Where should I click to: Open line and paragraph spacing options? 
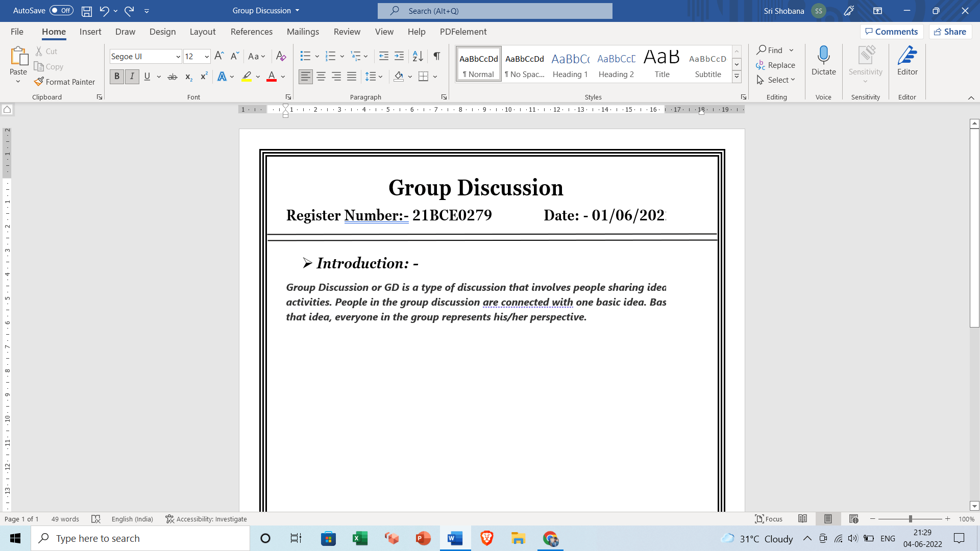click(x=374, y=77)
